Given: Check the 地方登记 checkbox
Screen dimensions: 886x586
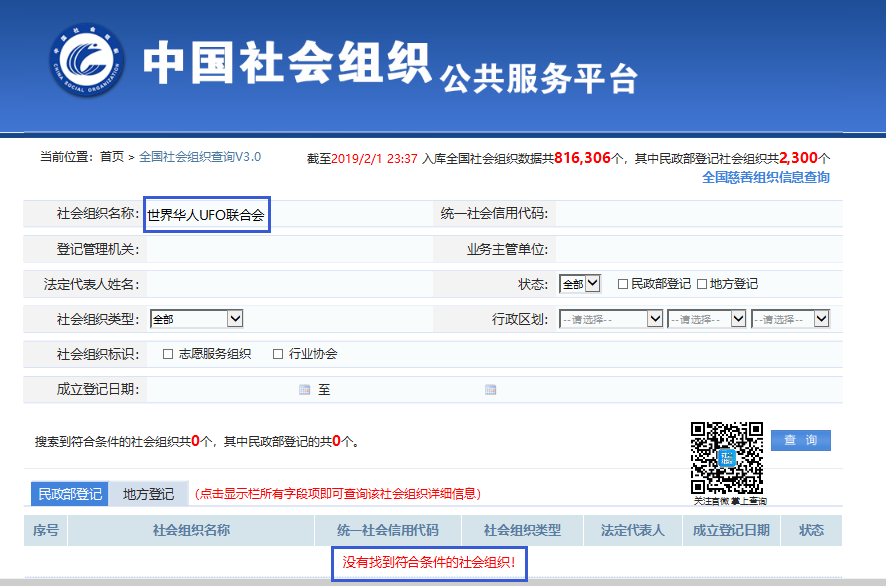Looking at the screenshot, I should coord(702,284).
